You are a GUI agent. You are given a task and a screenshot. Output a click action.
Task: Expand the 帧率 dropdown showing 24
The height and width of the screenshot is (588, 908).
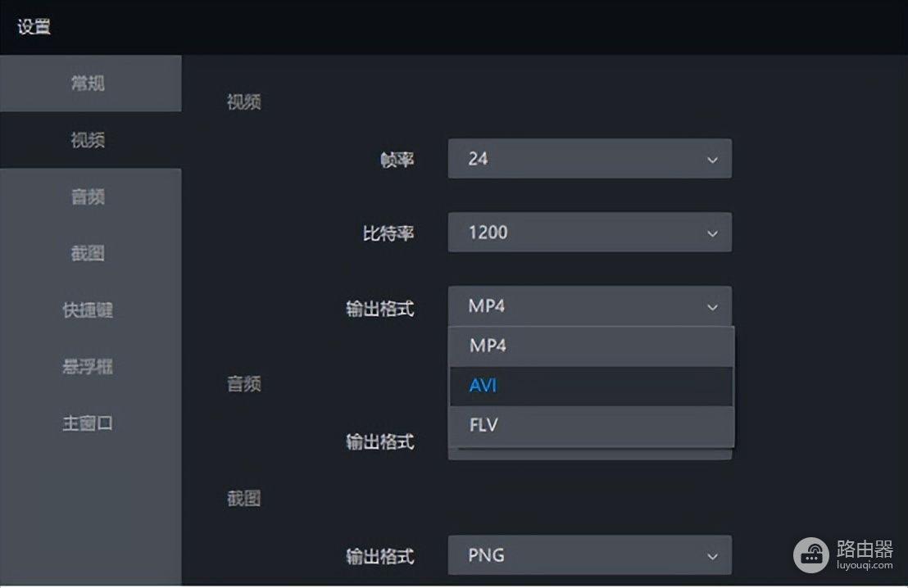[x=574, y=159]
